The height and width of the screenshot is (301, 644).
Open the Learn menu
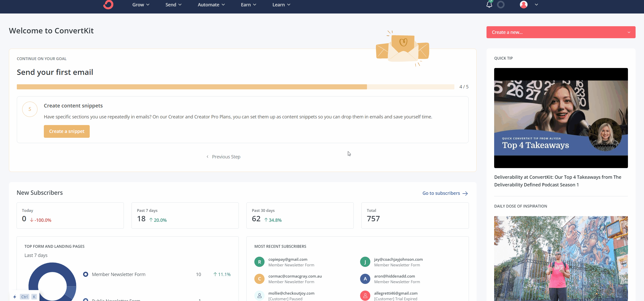tap(281, 5)
